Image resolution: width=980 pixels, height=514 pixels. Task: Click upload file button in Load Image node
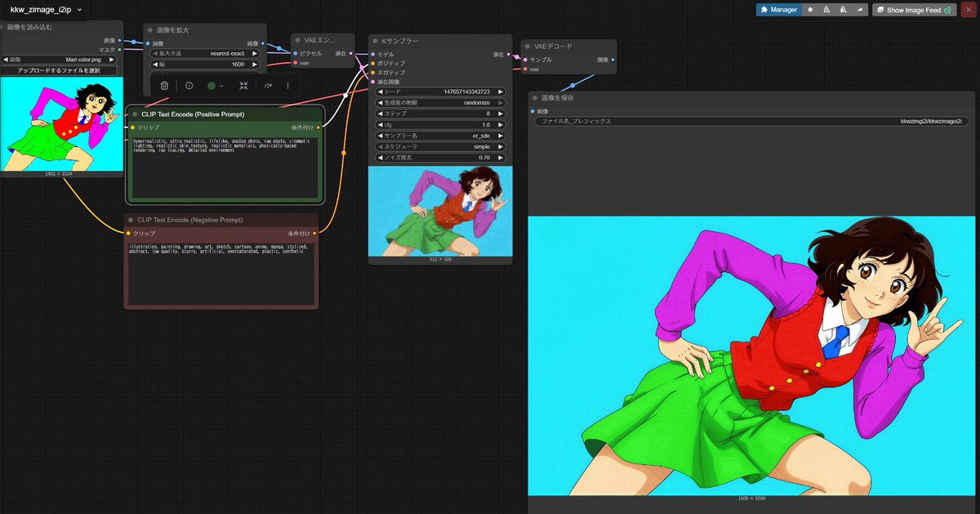(59, 70)
